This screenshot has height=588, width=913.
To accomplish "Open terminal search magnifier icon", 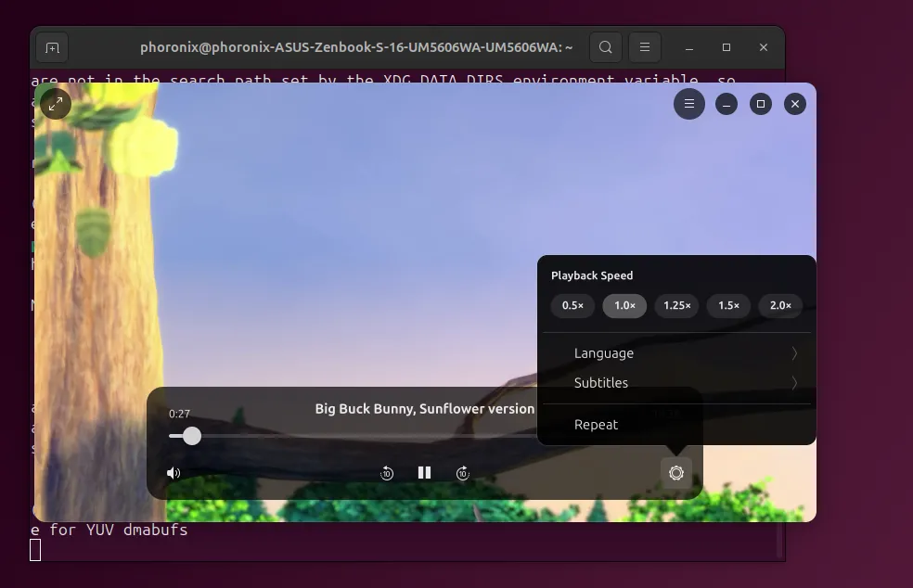I will (606, 47).
